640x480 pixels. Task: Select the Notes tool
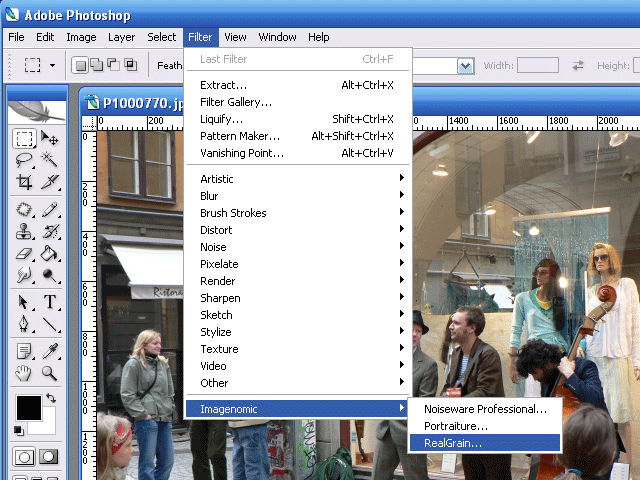24,351
